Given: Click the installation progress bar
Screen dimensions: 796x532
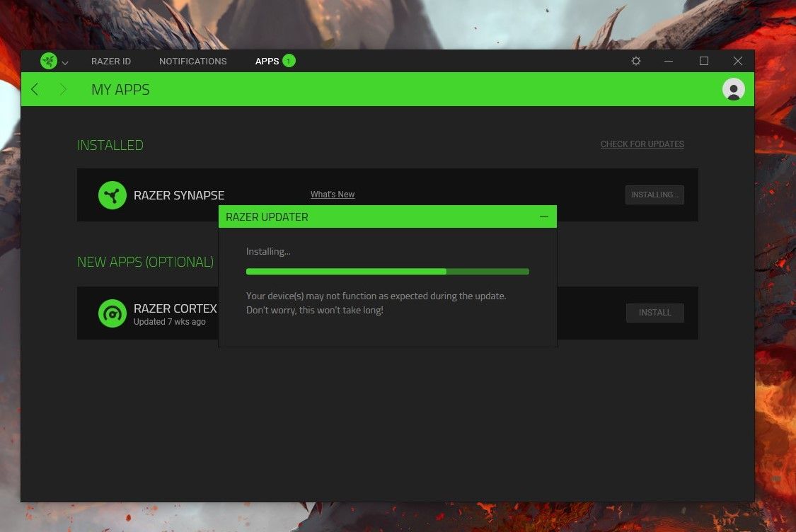Looking at the screenshot, I should point(387,272).
